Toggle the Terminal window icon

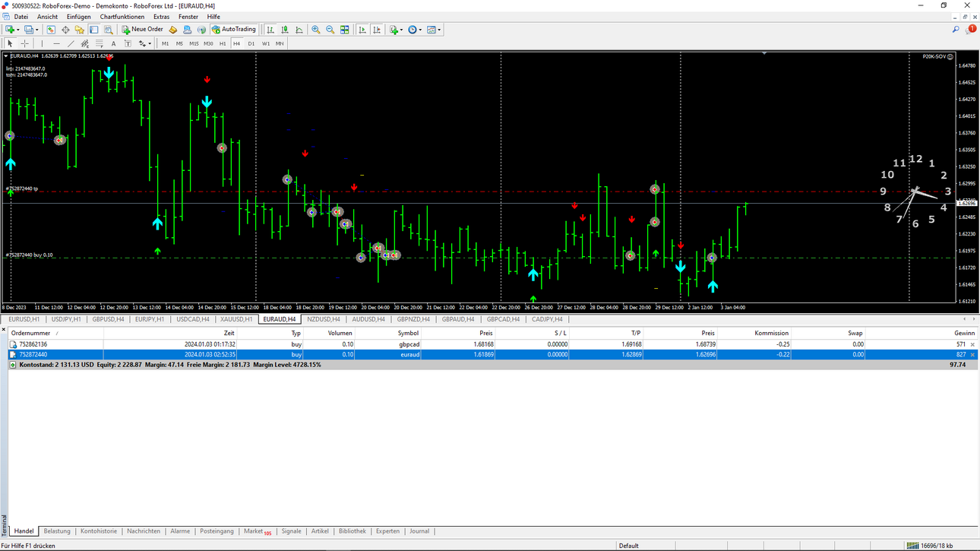point(94,30)
